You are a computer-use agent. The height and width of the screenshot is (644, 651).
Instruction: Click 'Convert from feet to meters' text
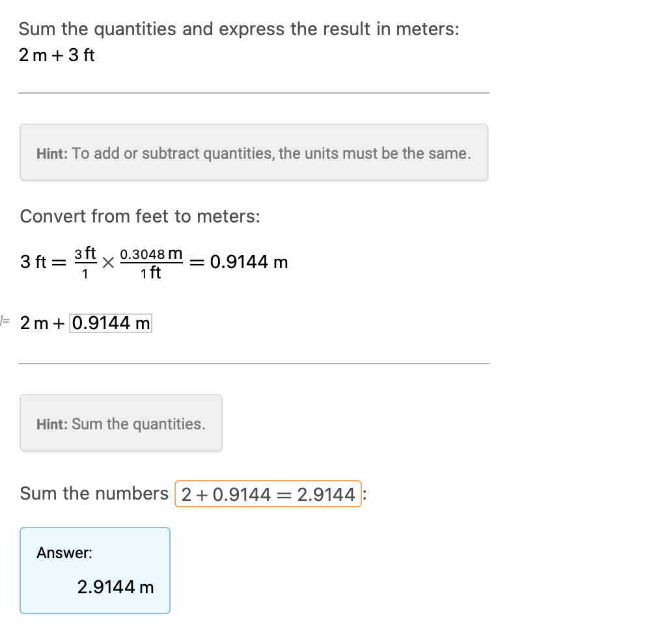[140, 216]
